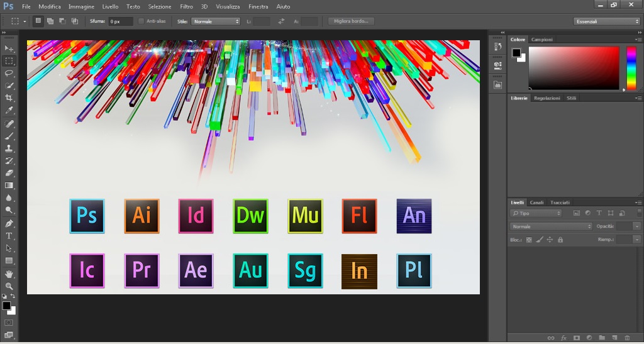Open the Immagine menu

coord(81,6)
